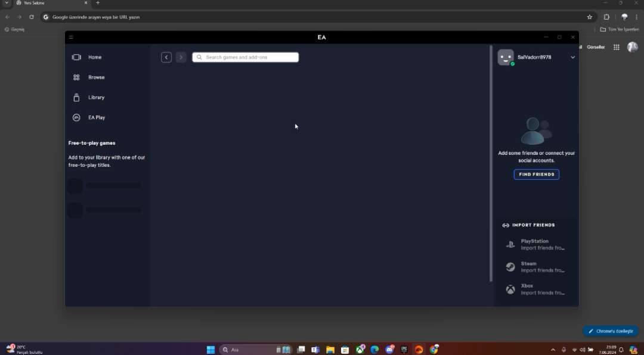
Task: Import friends from PlayStation
Action: (536, 245)
